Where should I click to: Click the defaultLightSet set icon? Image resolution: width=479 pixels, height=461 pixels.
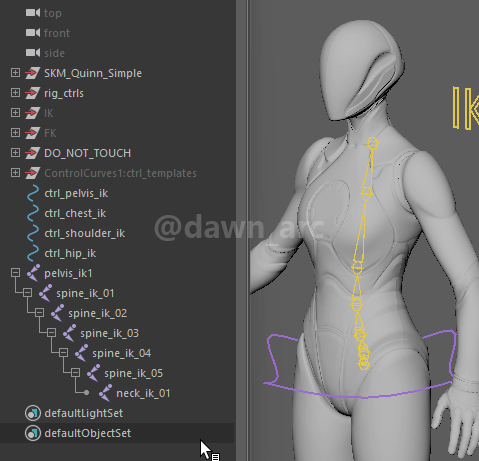[x=33, y=413]
